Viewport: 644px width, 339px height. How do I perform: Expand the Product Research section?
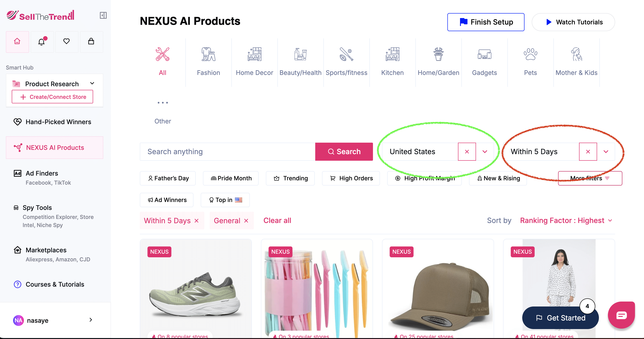click(92, 83)
